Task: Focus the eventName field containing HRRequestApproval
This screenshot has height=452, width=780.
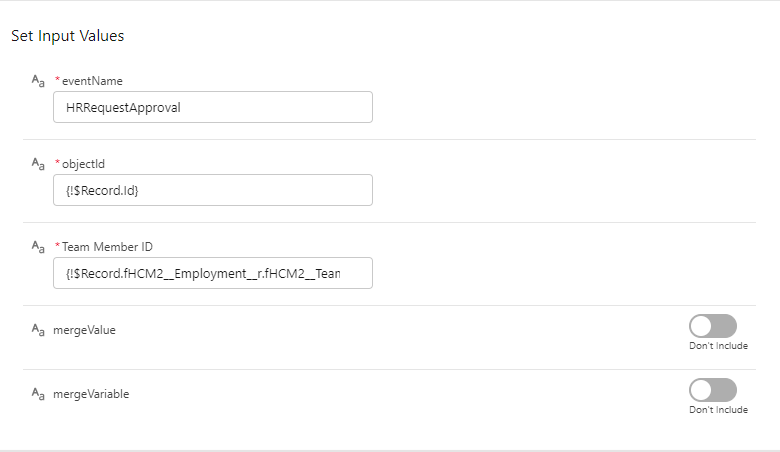Action: [x=212, y=107]
